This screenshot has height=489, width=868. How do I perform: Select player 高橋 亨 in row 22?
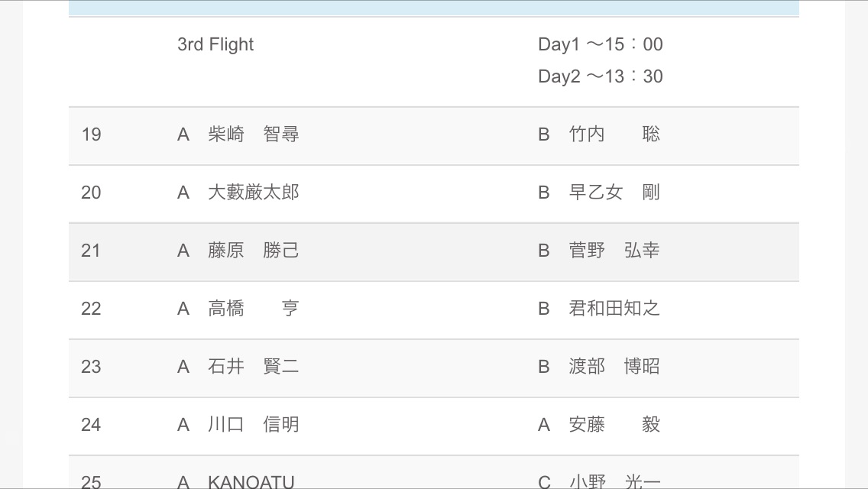point(253,309)
